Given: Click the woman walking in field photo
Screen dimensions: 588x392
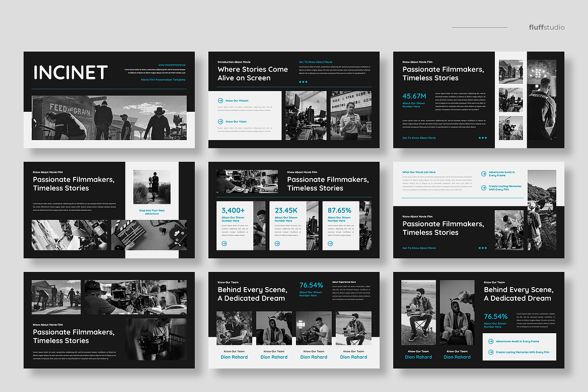Looking at the screenshot, I should [152, 187].
